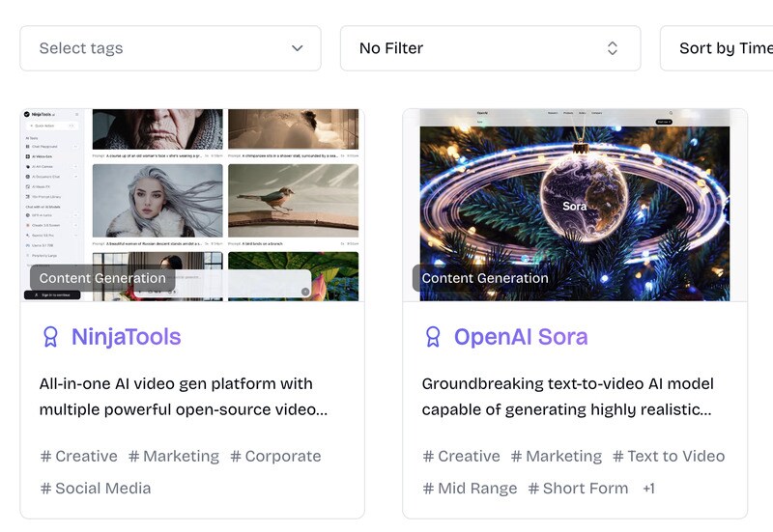Select the Social Media tag

[96, 489]
